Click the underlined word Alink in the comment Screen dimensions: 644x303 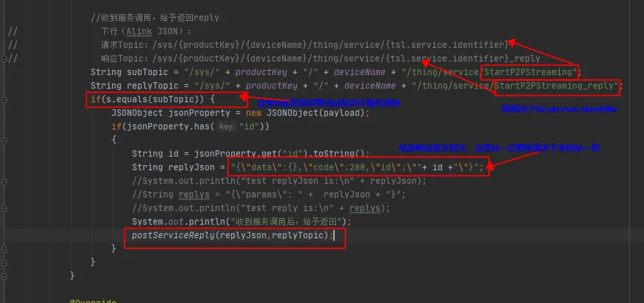[140, 32]
